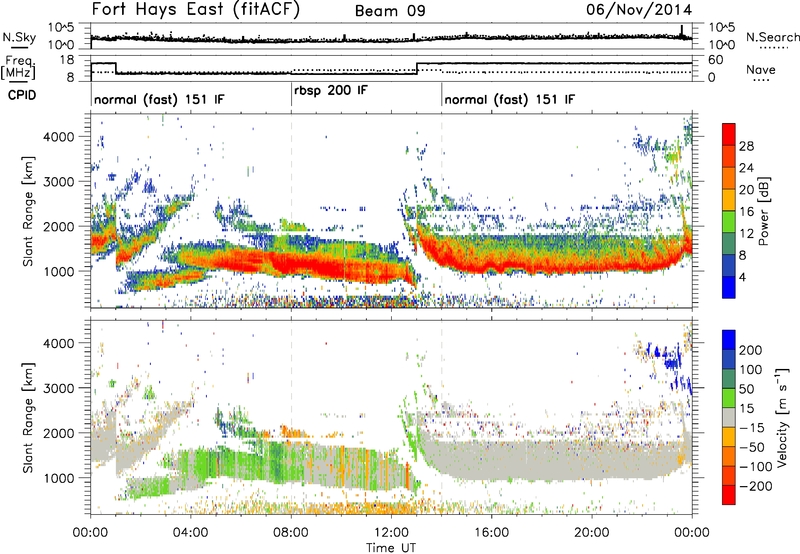Click the '-200' velocity colorbar tick

(x=756, y=486)
